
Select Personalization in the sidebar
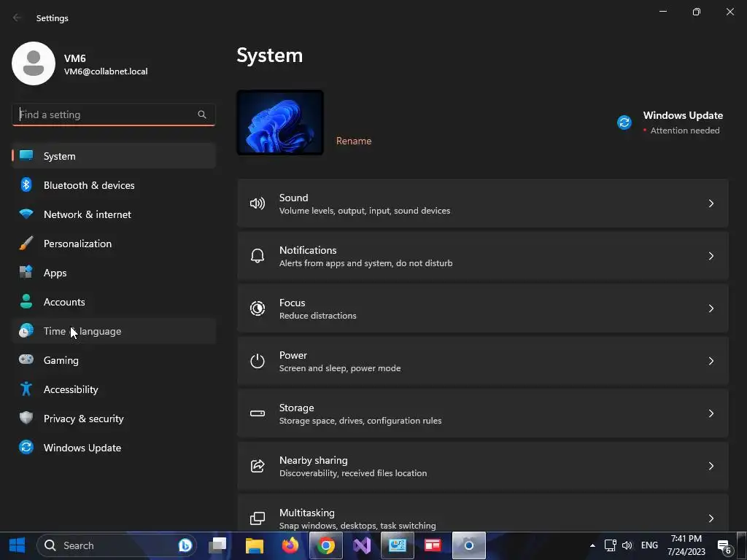114,244
